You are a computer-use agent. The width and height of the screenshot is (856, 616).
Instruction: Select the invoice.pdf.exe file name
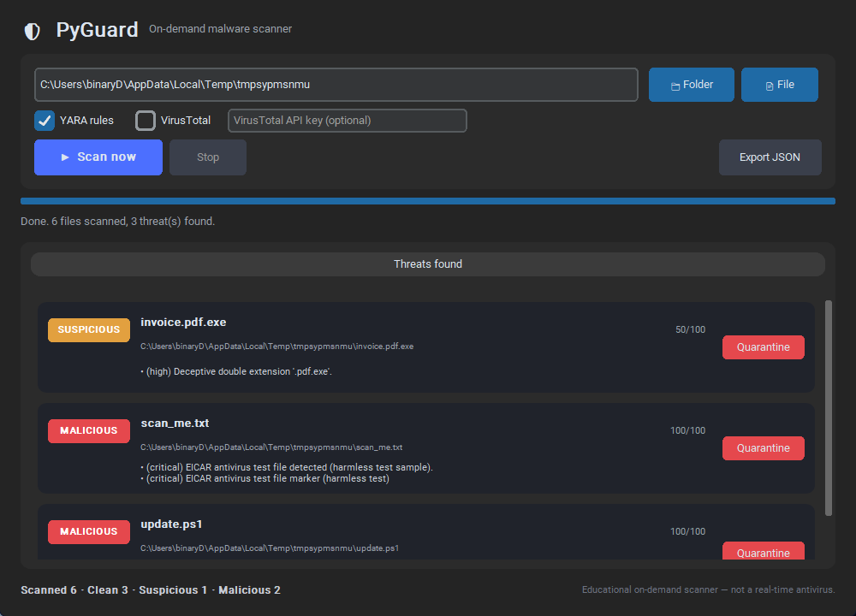pos(183,322)
